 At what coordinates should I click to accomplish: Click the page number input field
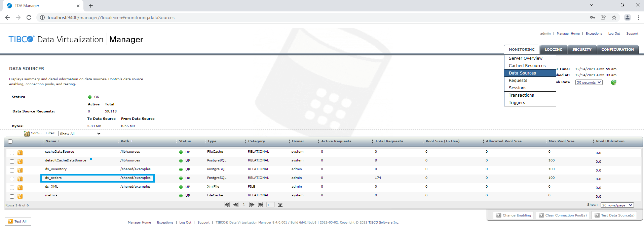pyautogui.click(x=270, y=205)
